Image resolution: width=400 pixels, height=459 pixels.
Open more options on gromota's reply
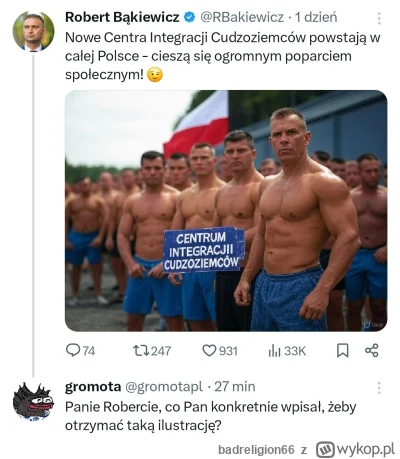coord(379,388)
